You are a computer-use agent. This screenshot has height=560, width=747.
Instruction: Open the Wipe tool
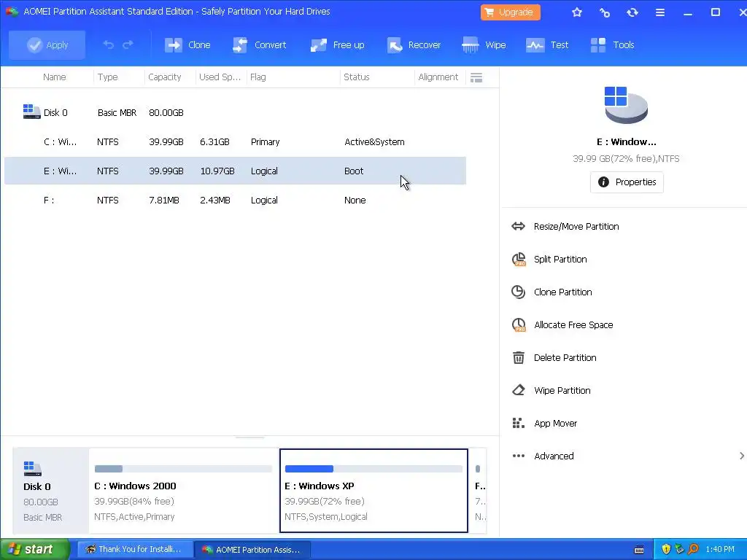(x=484, y=44)
